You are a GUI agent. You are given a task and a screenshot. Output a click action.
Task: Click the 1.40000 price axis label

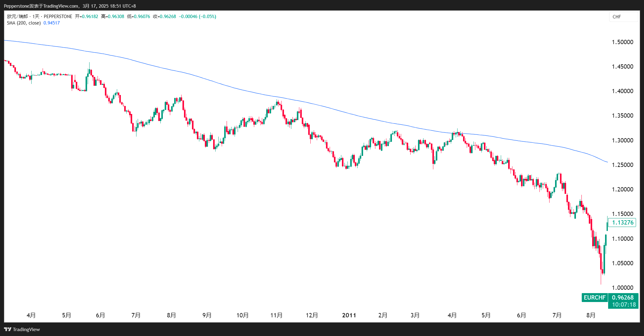pos(623,91)
